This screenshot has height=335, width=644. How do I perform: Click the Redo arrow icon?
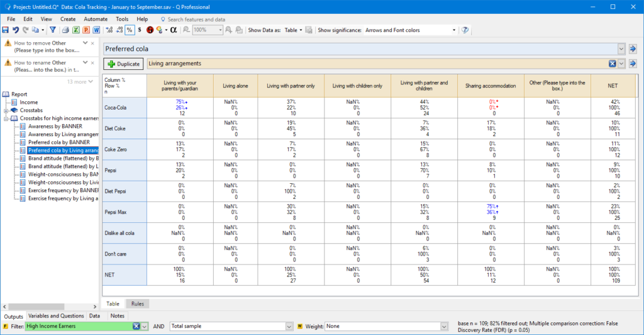tap(25, 30)
